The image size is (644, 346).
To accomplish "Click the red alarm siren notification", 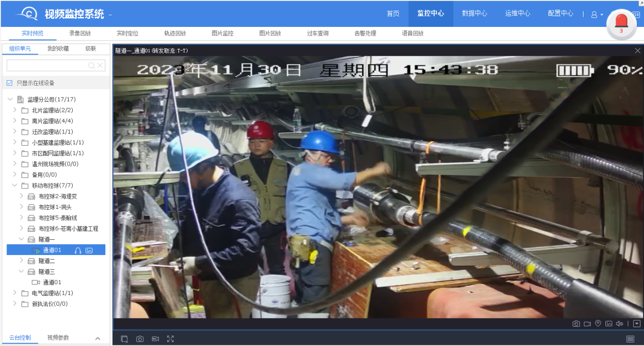I will (621, 23).
